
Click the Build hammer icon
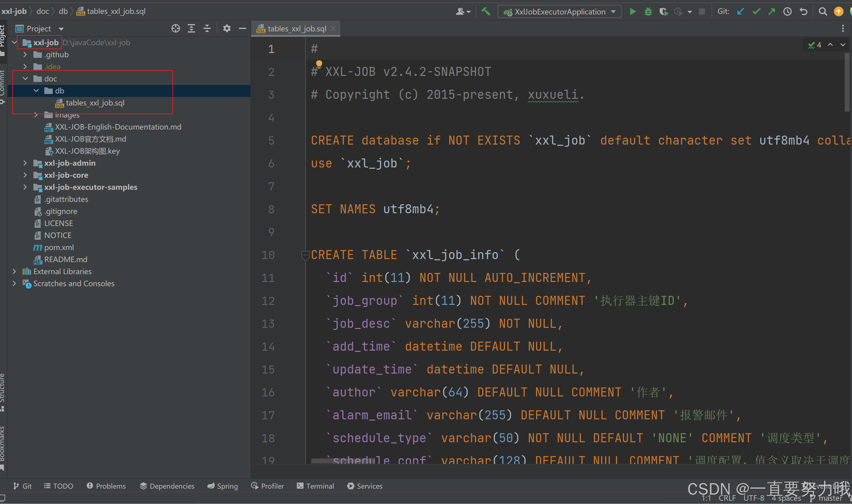coord(486,11)
